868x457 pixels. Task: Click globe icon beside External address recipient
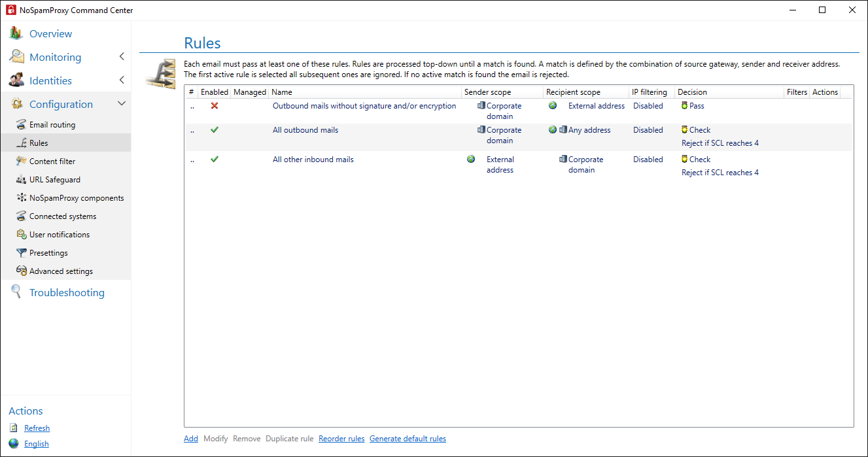(x=553, y=106)
